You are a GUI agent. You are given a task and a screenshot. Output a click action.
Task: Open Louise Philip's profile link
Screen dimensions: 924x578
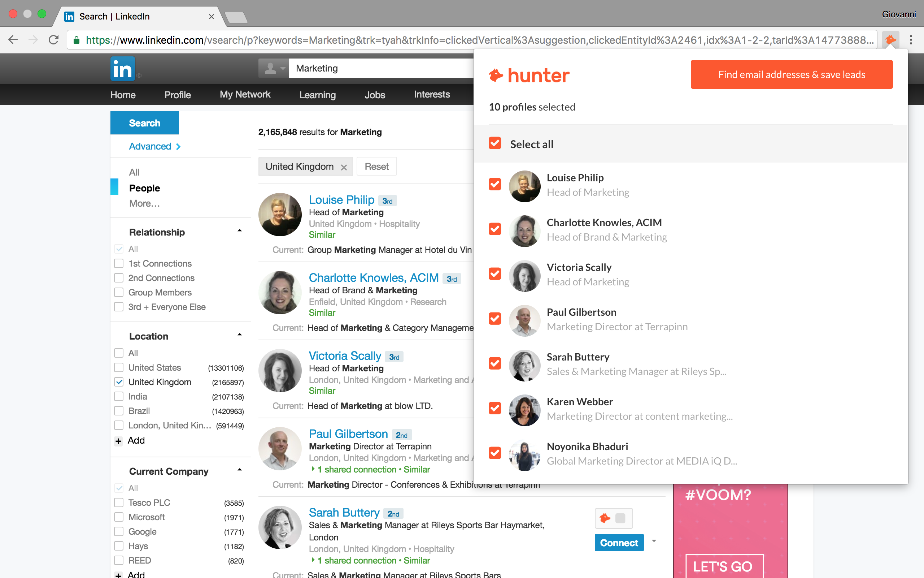point(341,199)
